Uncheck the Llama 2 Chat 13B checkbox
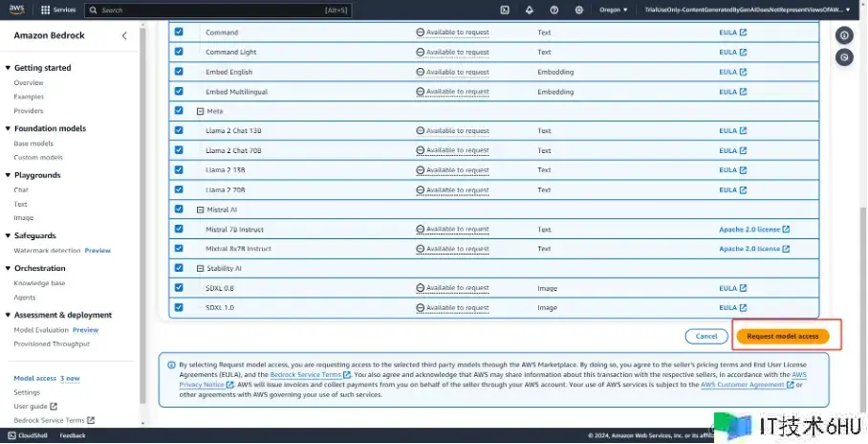 (x=179, y=130)
